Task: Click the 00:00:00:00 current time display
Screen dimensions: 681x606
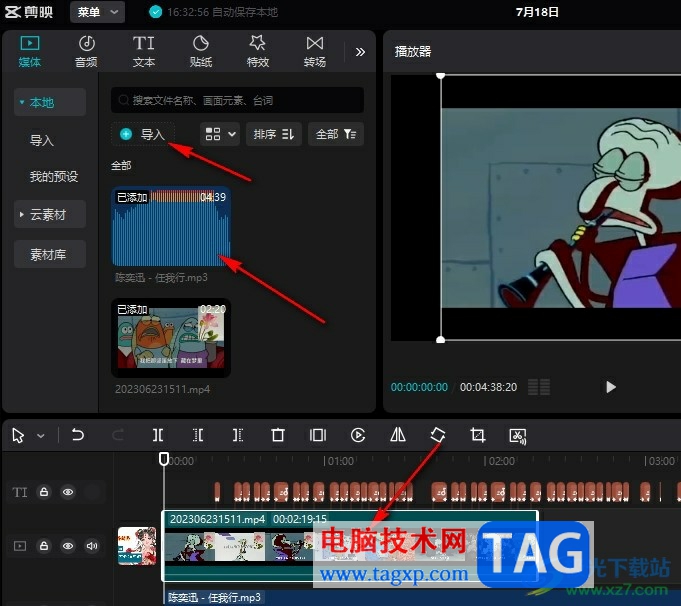Action: pyautogui.click(x=419, y=387)
